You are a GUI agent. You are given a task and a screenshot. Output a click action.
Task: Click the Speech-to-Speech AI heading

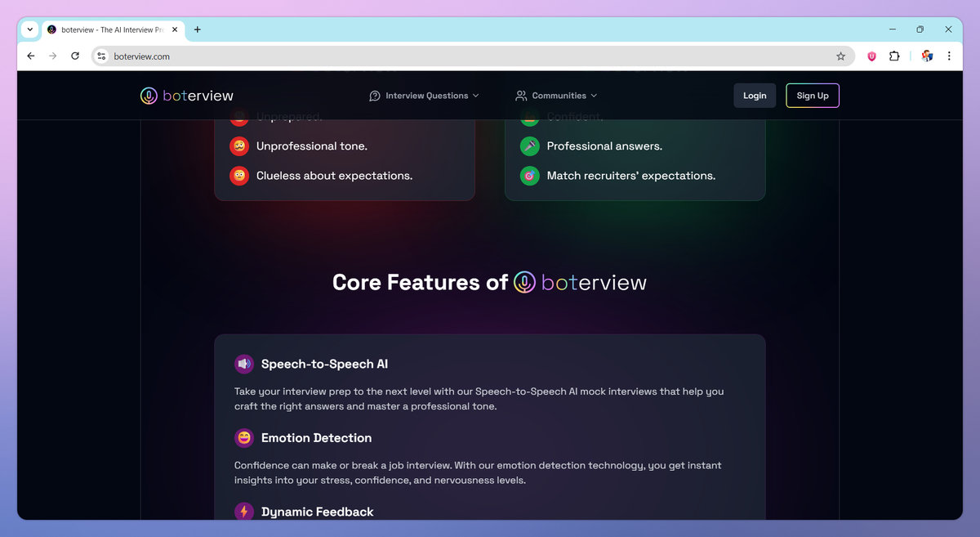tap(324, 364)
